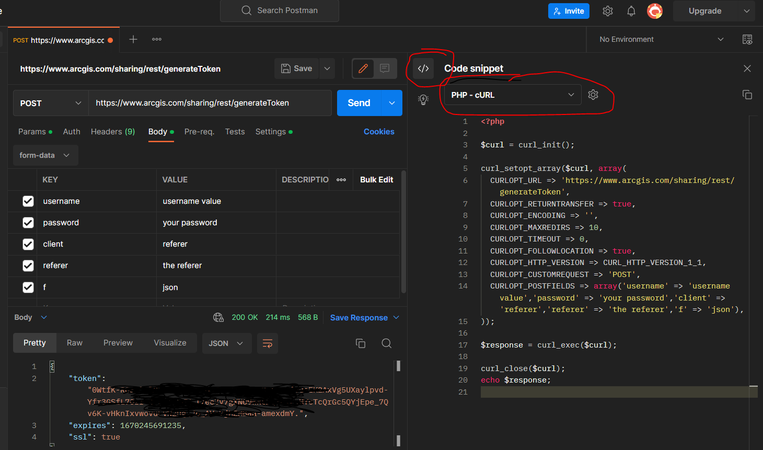
Task: Open the No Environment selector
Action: point(661,39)
